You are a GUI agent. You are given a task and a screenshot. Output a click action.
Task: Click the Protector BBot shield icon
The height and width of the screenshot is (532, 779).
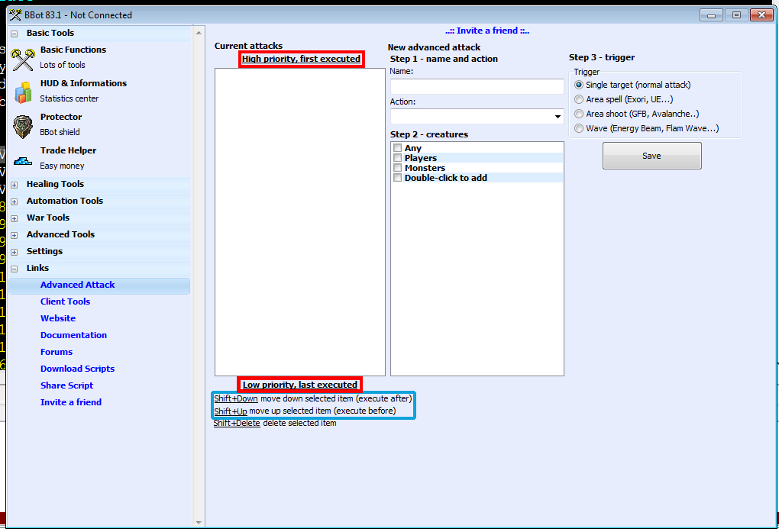[23, 125]
